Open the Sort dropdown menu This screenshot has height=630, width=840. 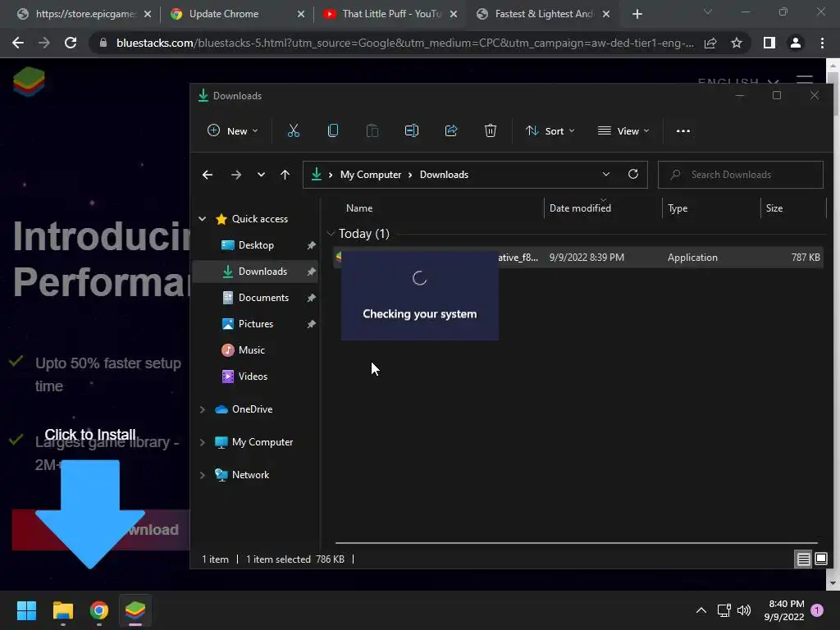click(x=550, y=130)
